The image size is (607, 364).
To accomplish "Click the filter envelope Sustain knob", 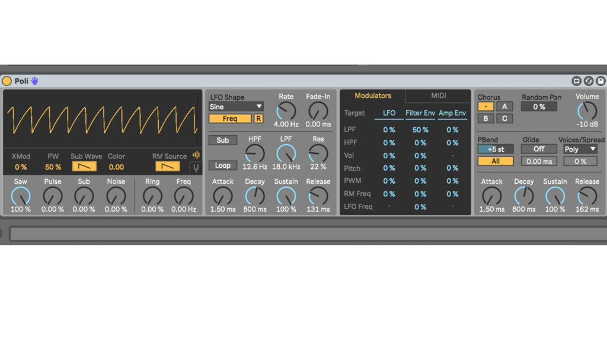I will point(286,196).
